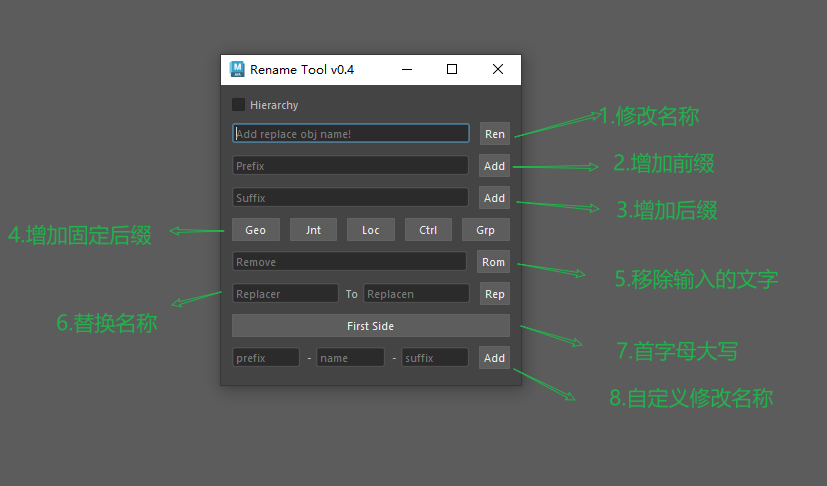Click Add button next to Suffix field
827x486 pixels.
point(494,198)
